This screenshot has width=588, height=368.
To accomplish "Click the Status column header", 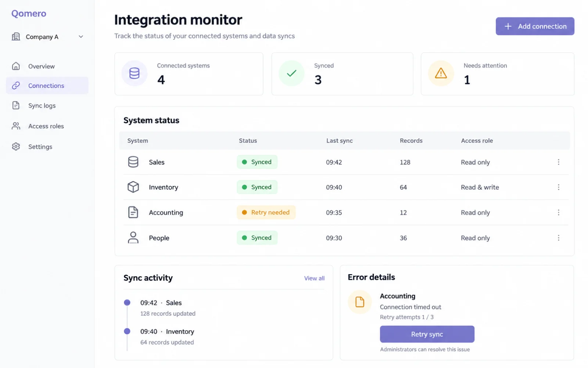I will (248, 141).
